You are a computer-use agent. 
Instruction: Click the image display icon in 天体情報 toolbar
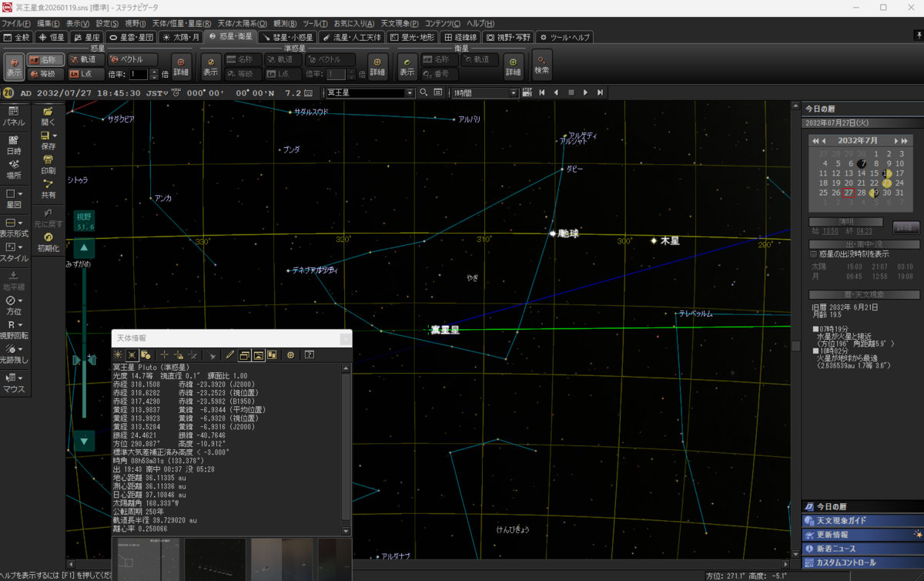258,354
